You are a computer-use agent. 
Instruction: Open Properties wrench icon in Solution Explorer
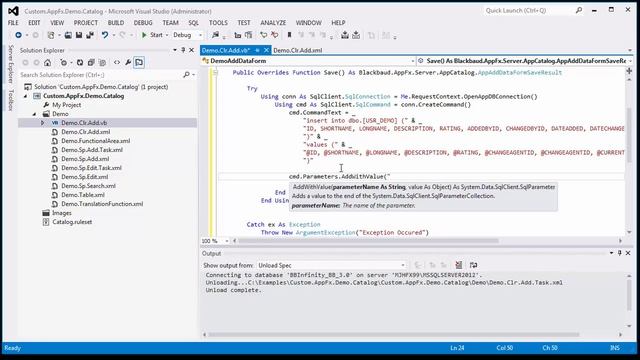tap(128, 62)
